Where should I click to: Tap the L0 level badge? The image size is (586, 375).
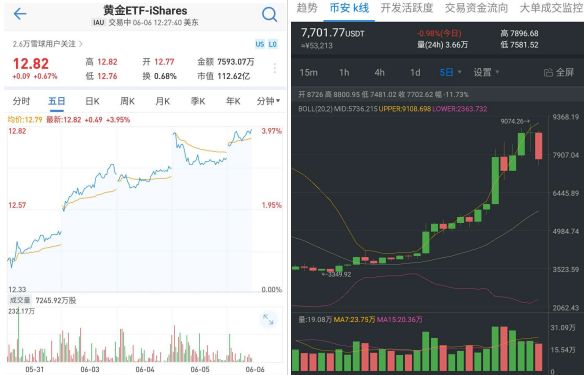point(272,44)
